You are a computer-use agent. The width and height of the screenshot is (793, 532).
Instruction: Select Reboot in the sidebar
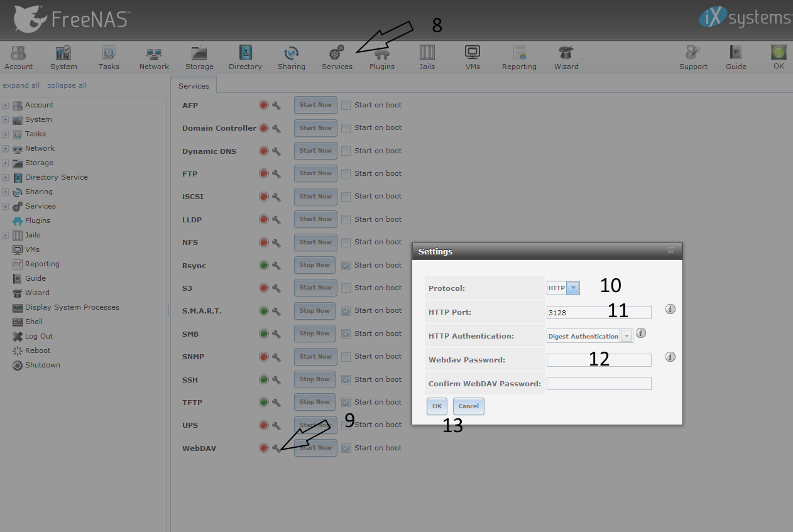coord(38,350)
